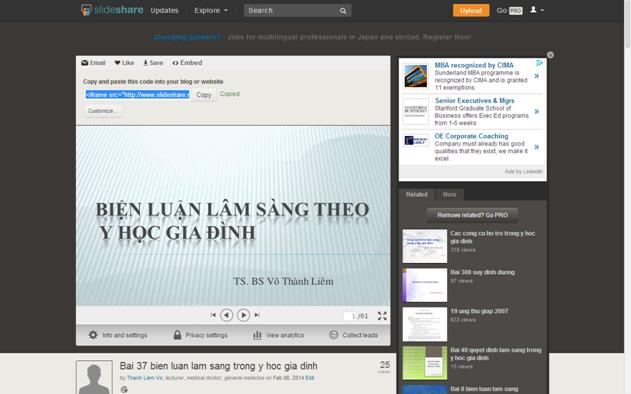Expand the Customize embed options

click(x=102, y=111)
